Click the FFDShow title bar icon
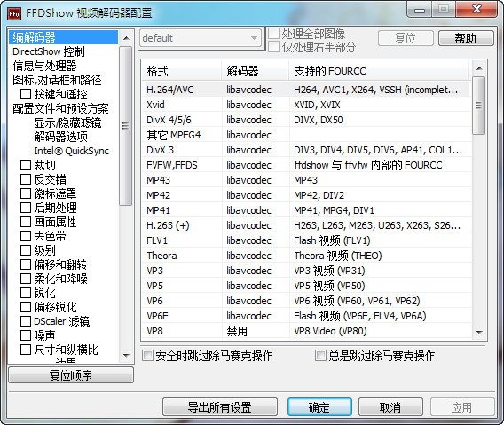Screen dimensions: 504x425 click(14, 13)
